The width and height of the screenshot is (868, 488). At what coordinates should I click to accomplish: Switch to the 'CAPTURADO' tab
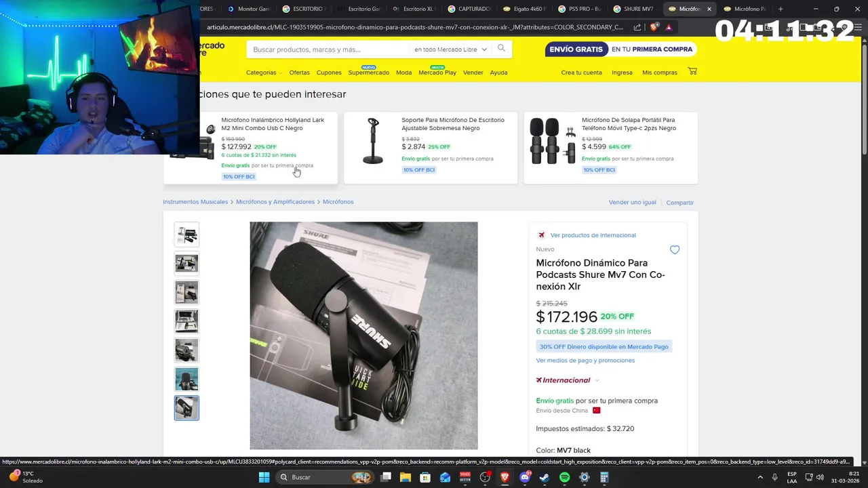click(x=469, y=9)
